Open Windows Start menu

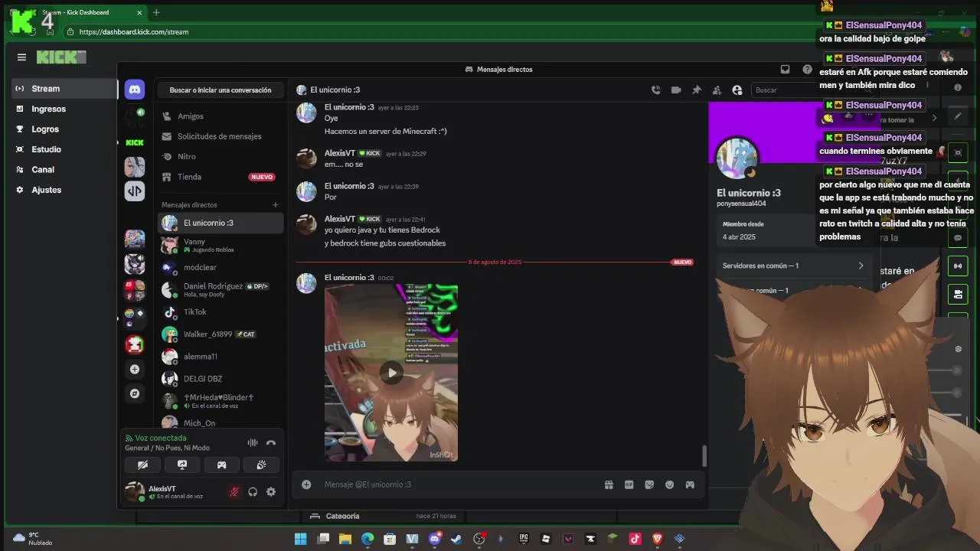301,539
